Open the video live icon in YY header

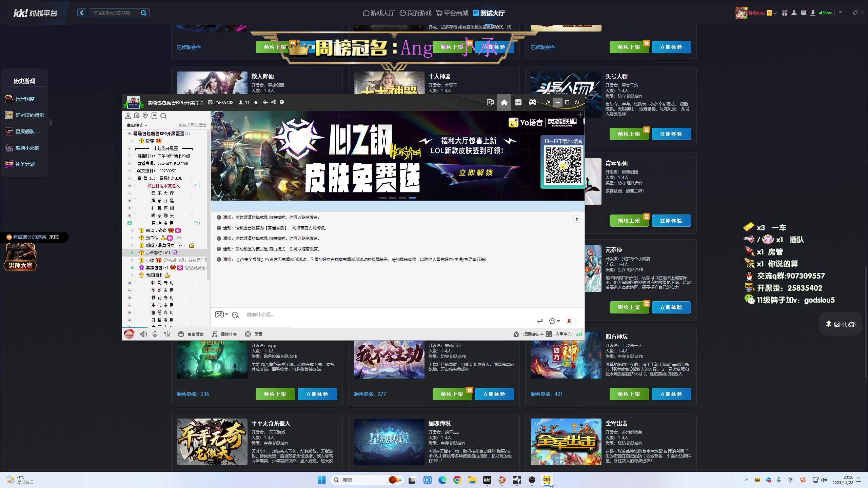pyautogui.click(x=490, y=102)
